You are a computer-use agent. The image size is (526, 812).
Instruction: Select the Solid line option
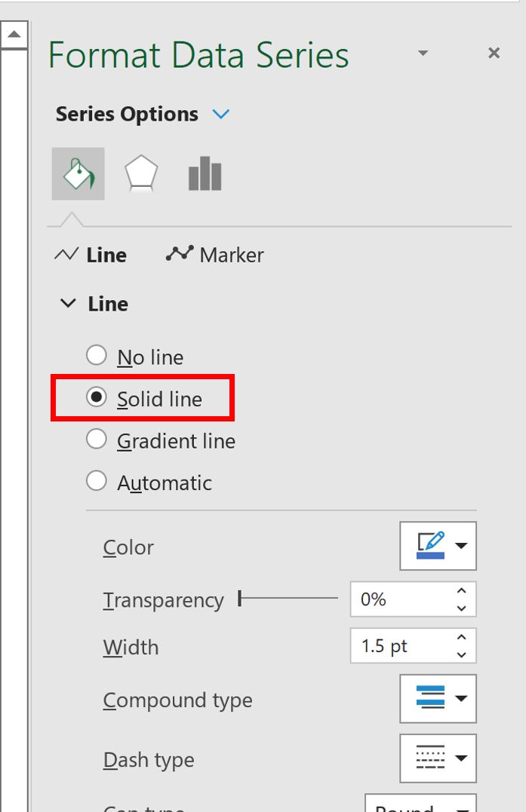[x=97, y=398]
